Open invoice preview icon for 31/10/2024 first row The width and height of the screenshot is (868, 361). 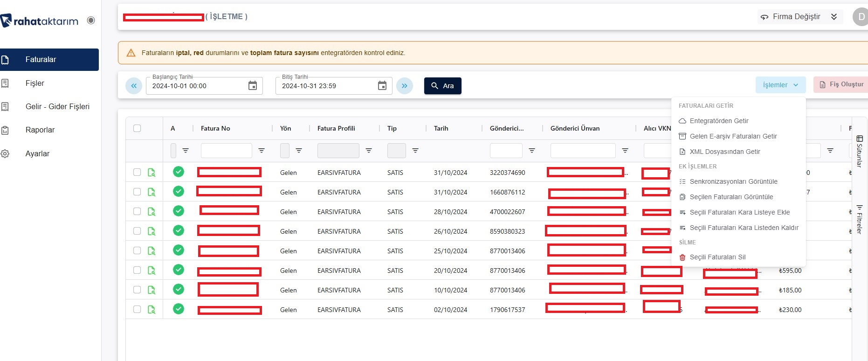click(x=152, y=173)
